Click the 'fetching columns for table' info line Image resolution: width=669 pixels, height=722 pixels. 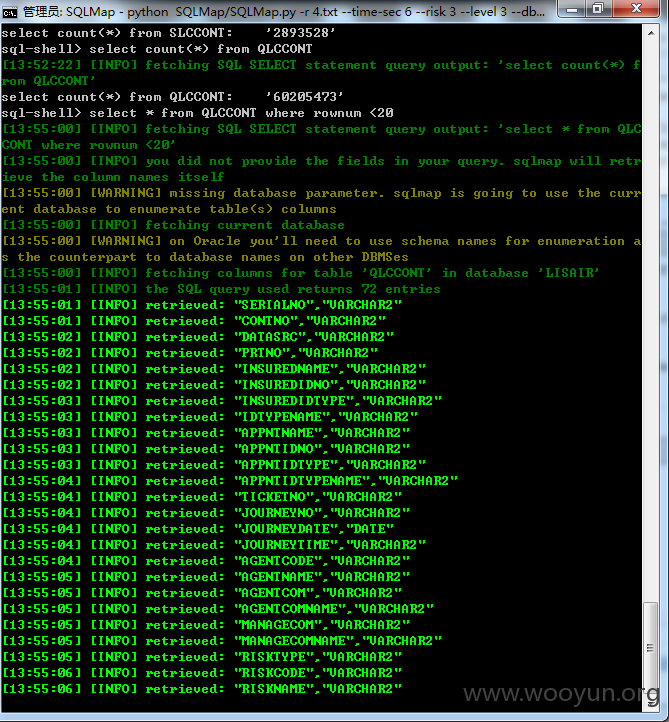(x=301, y=273)
